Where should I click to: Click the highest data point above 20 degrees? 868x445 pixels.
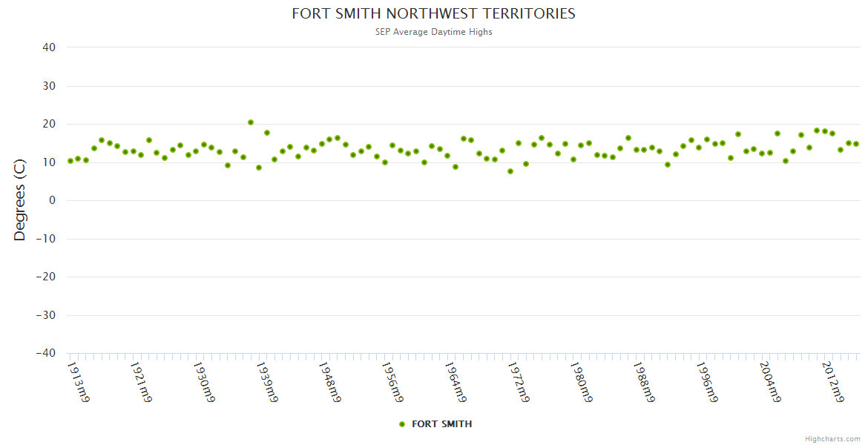click(x=251, y=122)
